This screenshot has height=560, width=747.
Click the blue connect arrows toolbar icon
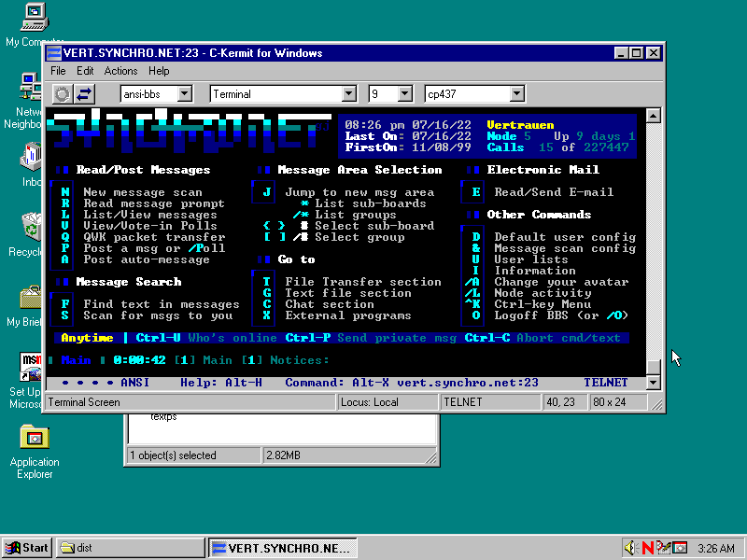84,94
